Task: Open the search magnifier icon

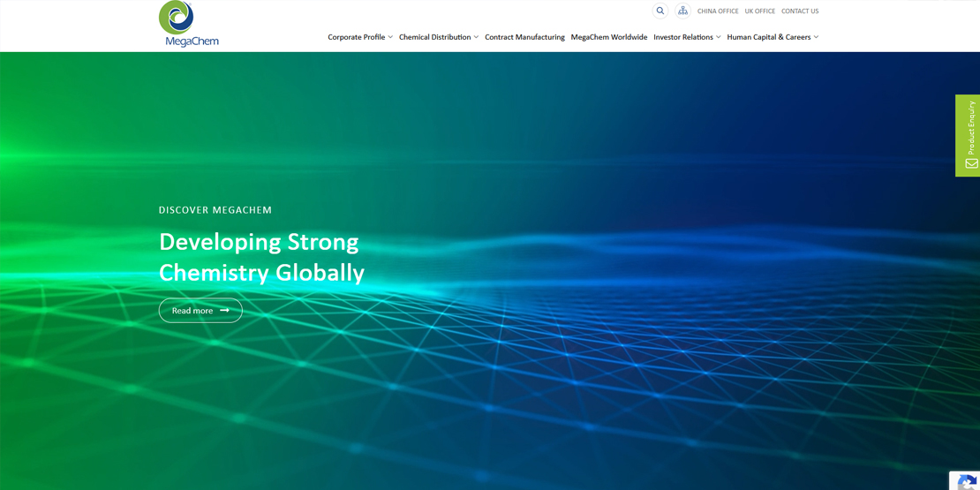Action: (x=660, y=11)
